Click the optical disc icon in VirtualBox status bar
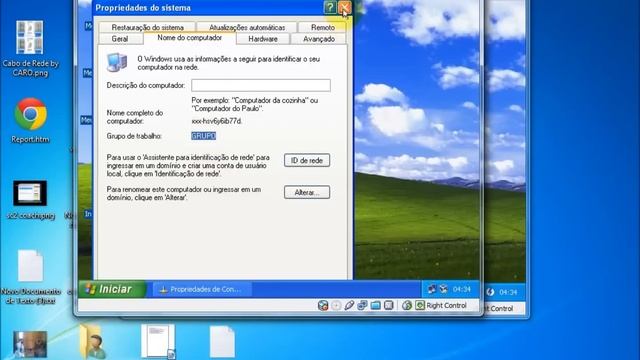This screenshot has width=640, height=360. click(336, 305)
